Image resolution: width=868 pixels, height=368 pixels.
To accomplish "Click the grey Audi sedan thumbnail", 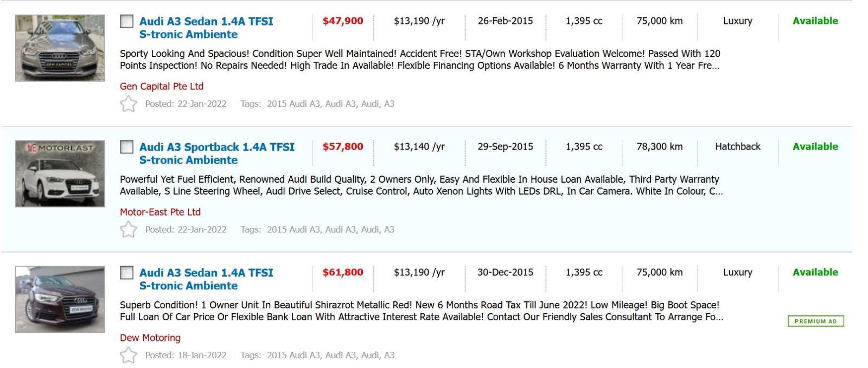I will (x=60, y=48).
